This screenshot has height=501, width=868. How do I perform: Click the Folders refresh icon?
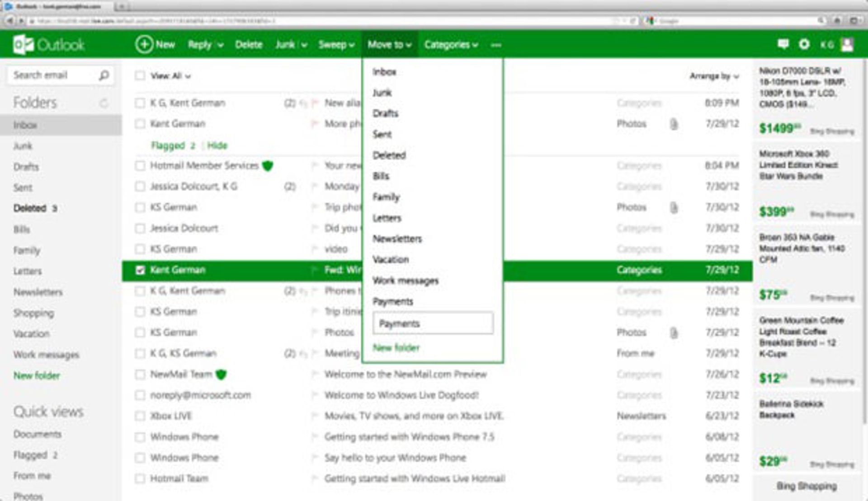[x=104, y=103]
